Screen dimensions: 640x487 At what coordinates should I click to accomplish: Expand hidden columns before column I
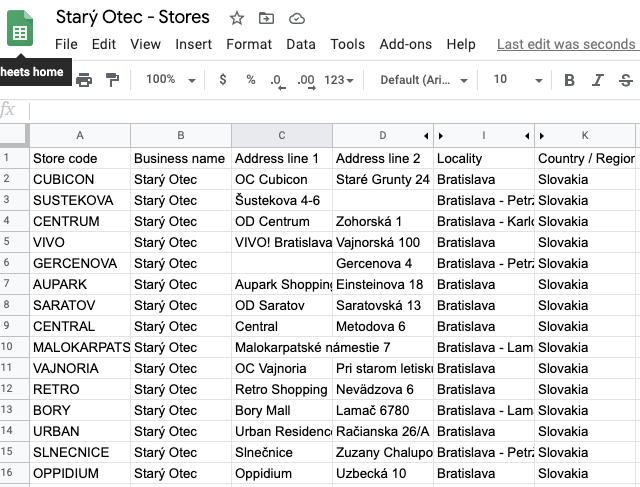(x=441, y=136)
